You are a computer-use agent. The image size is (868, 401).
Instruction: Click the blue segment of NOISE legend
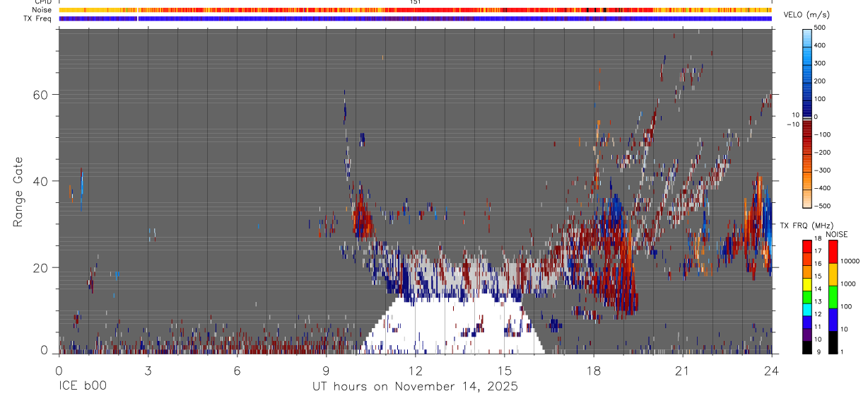pos(833,320)
